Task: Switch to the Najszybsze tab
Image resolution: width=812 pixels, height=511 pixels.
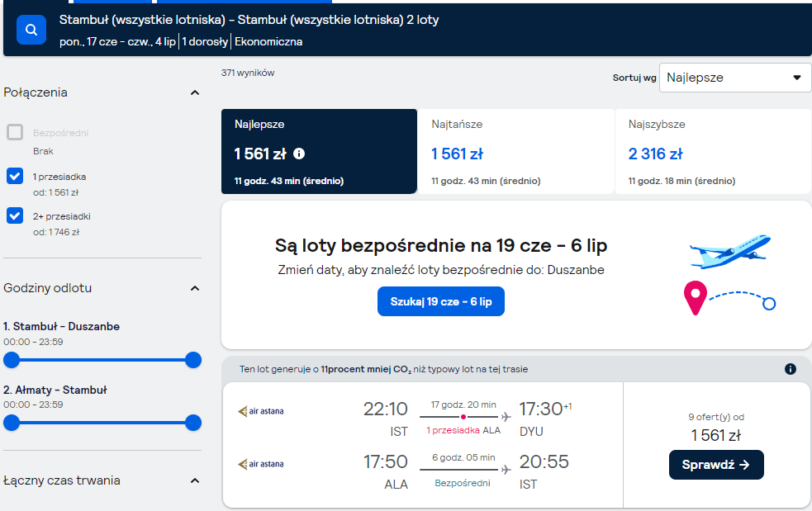Action: [713, 151]
